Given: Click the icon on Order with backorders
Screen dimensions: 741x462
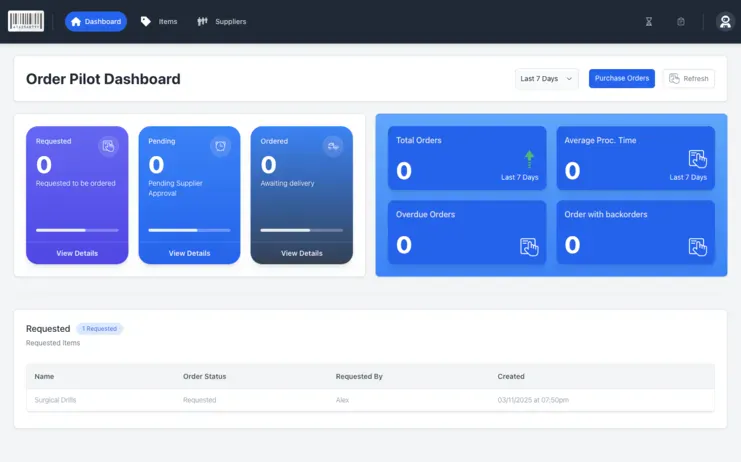Looking at the screenshot, I should tap(697, 246).
